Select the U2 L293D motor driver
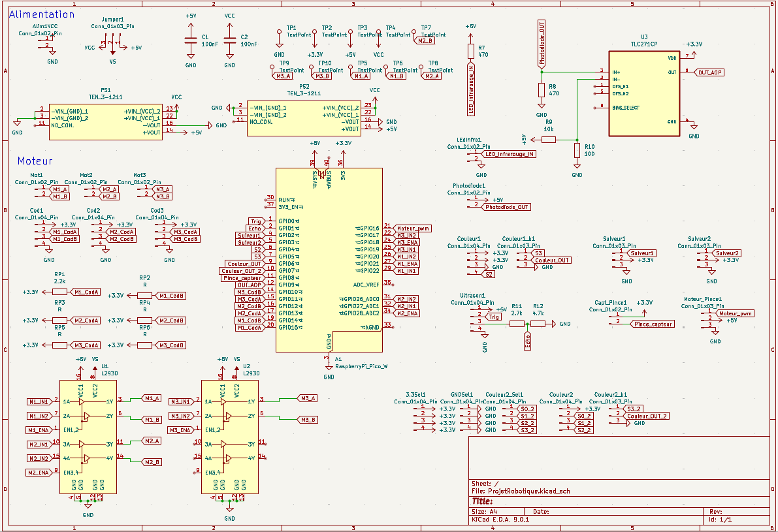Screen dimensions: 778x532 tap(229, 437)
